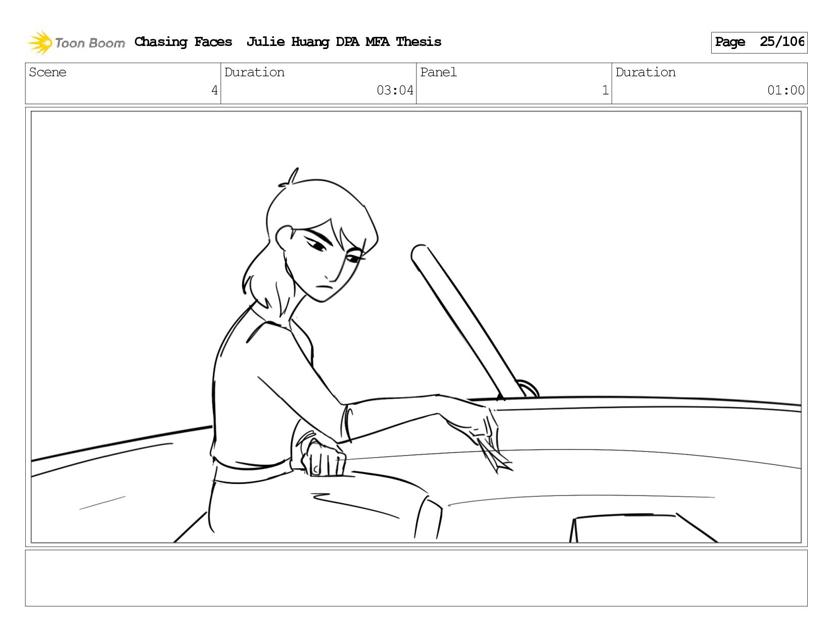The image size is (834, 644).
Task: Click the scene duration '03:04'
Action: (395, 90)
